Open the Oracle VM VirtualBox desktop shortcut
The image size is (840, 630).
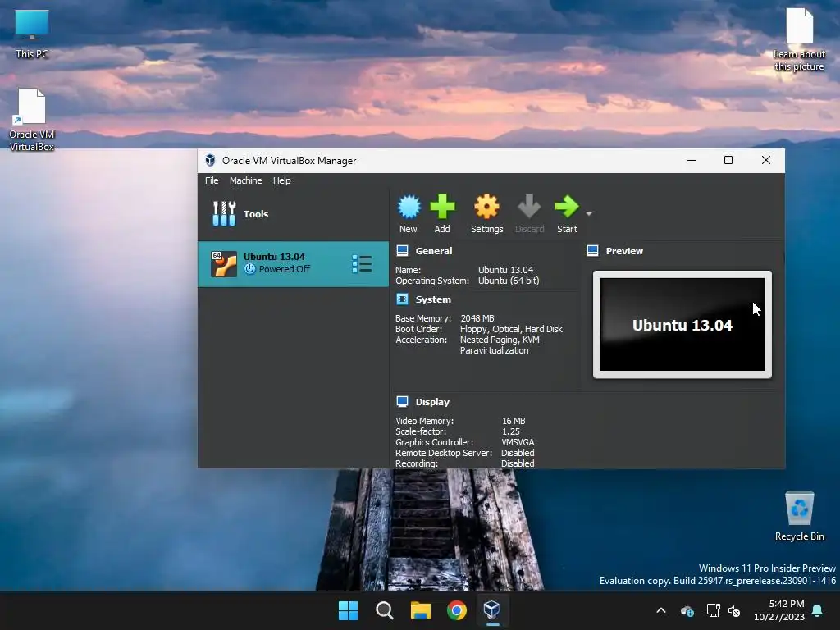(x=32, y=120)
